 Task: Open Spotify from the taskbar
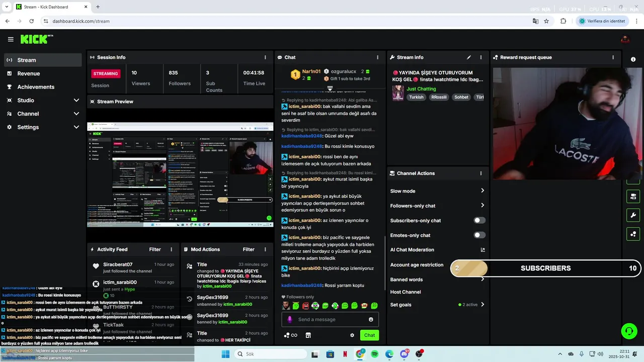point(374,354)
